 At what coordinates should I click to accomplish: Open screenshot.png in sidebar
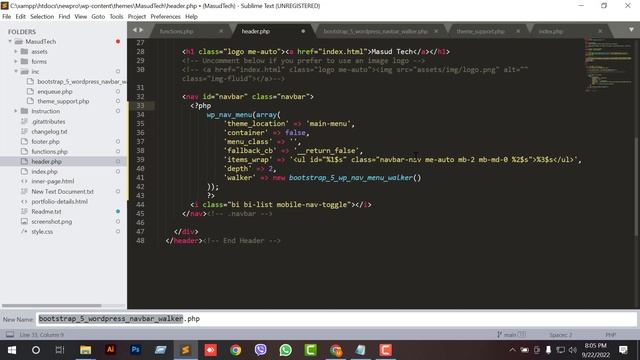coord(51,222)
